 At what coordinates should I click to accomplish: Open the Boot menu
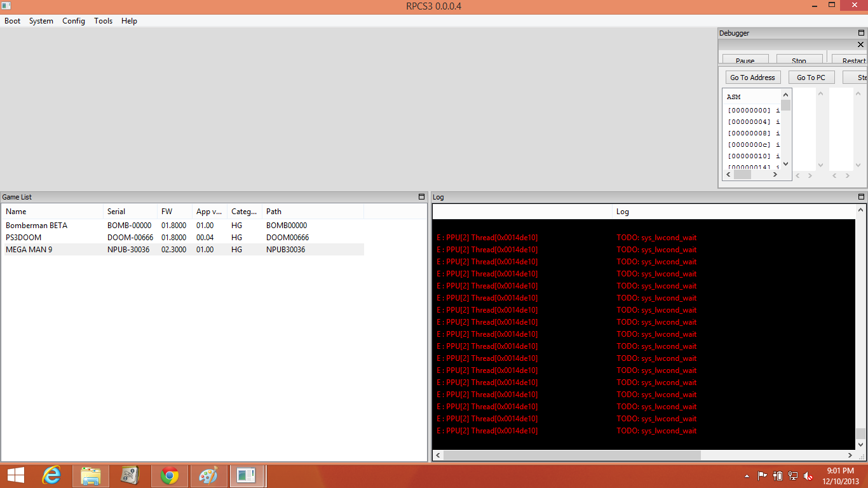[x=13, y=21]
